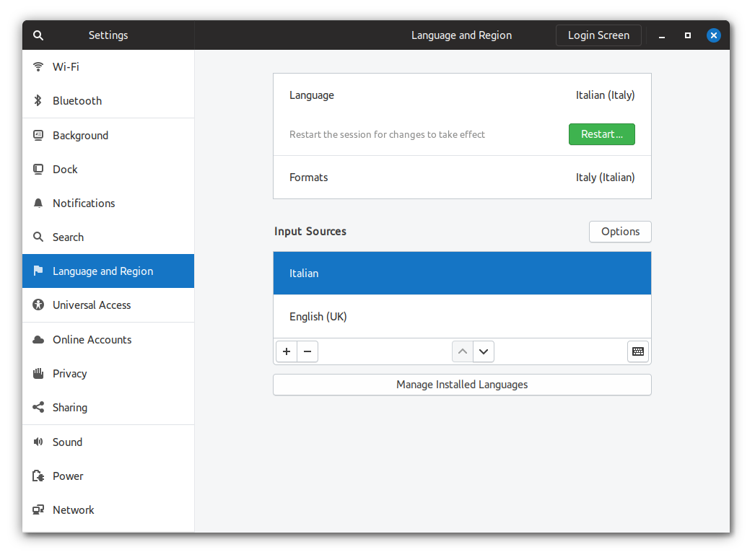Click Manage Installed Languages
This screenshot has width=755, height=560.
(x=462, y=385)
